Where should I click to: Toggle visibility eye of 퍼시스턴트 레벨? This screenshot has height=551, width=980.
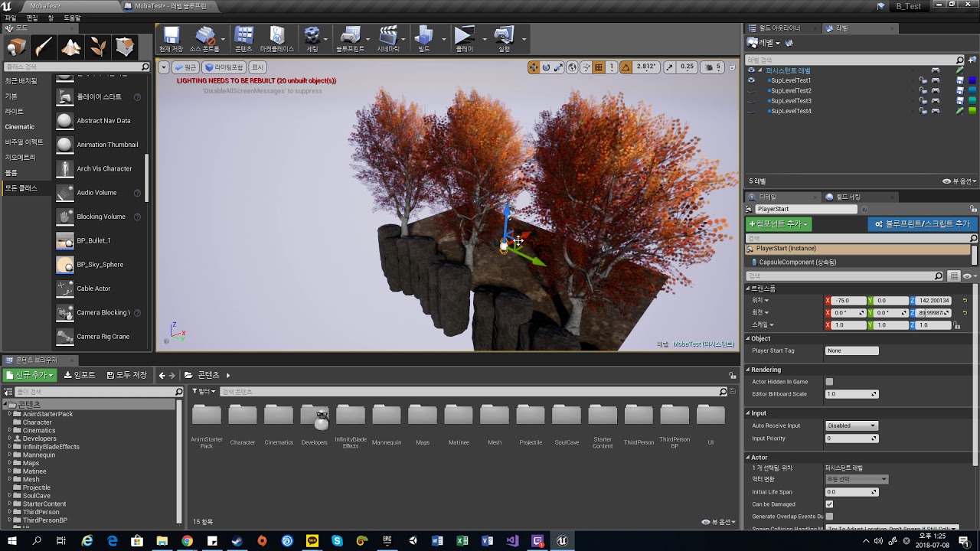[751, 70]
